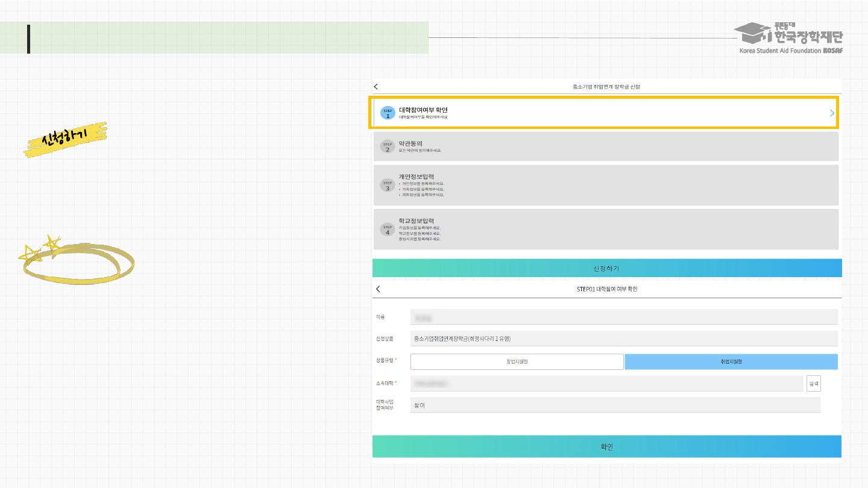The image size is (868, 488).
Task: Click the 검색 button next to 소속대학
Action: click(x=813, y=383)
